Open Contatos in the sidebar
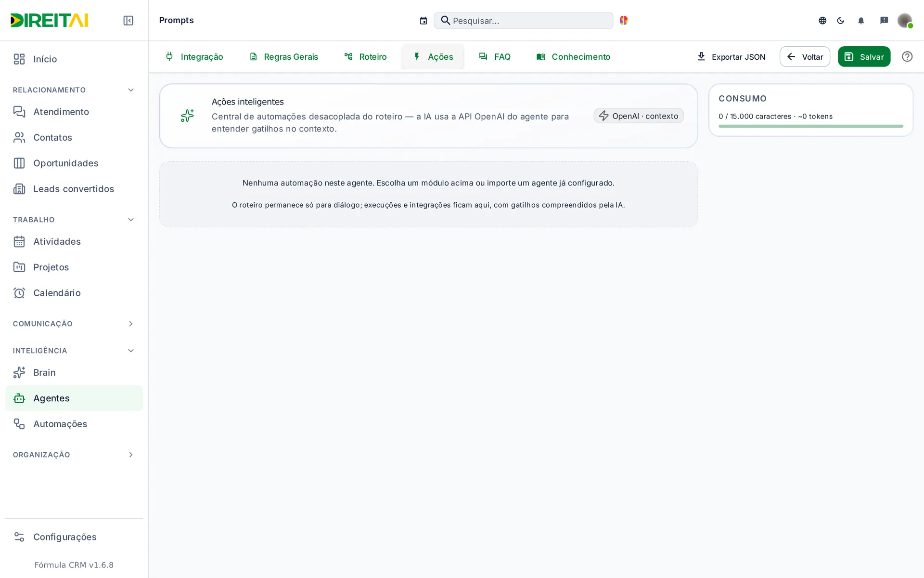 pos(74,137)
